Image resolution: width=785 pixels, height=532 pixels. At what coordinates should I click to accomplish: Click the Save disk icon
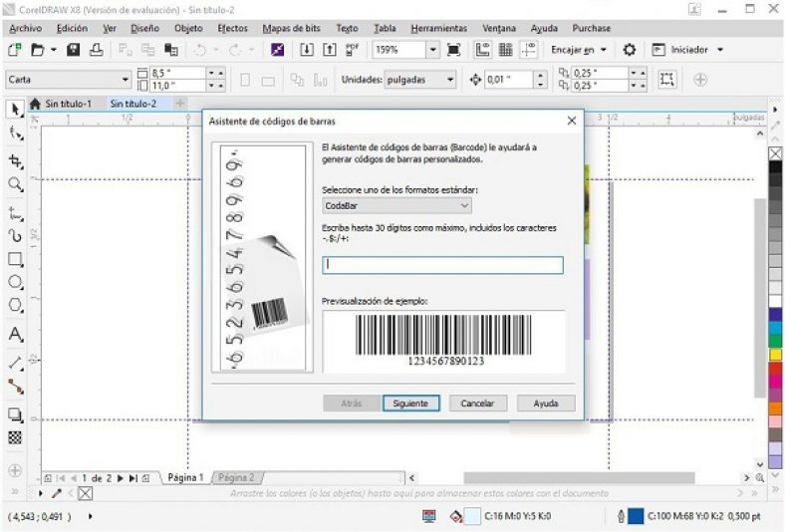coord(73,50)
